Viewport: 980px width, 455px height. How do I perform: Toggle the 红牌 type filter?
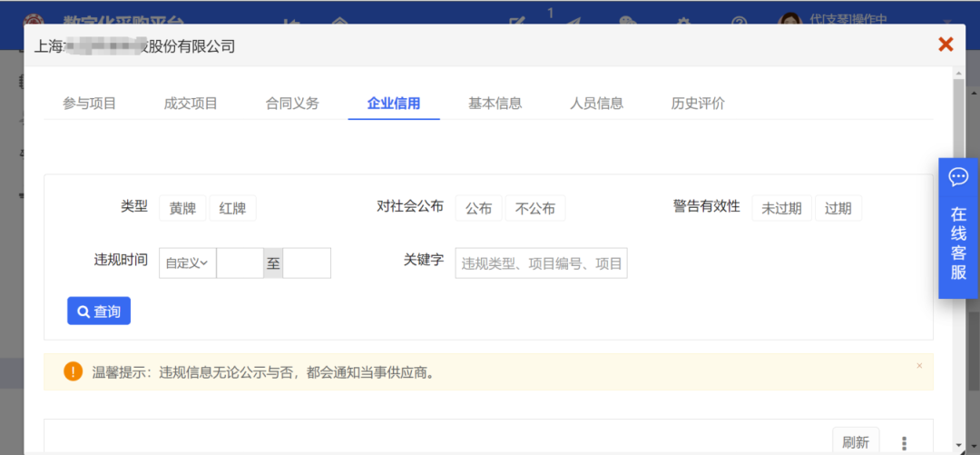pos(232,208)
